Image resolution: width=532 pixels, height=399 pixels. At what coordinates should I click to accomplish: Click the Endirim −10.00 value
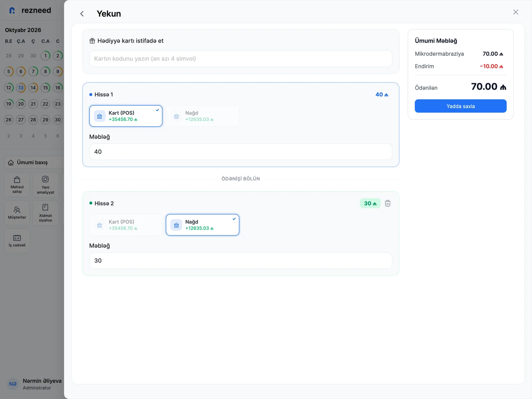click(x=491, y=66)
